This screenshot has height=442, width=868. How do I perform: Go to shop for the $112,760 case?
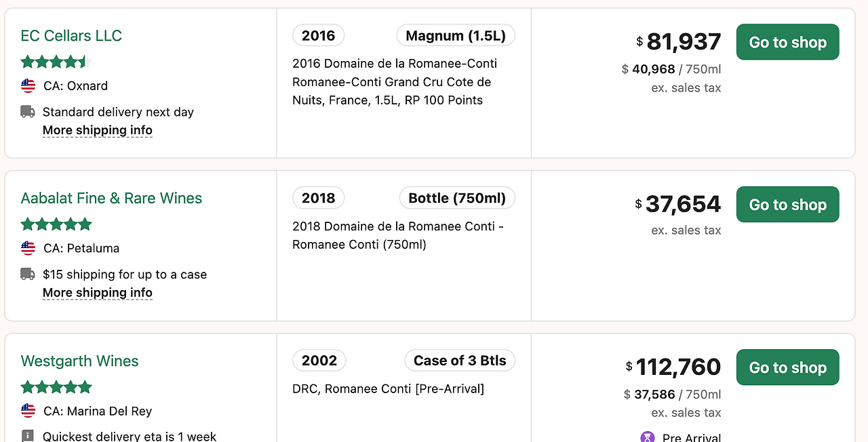click(787, 367)
